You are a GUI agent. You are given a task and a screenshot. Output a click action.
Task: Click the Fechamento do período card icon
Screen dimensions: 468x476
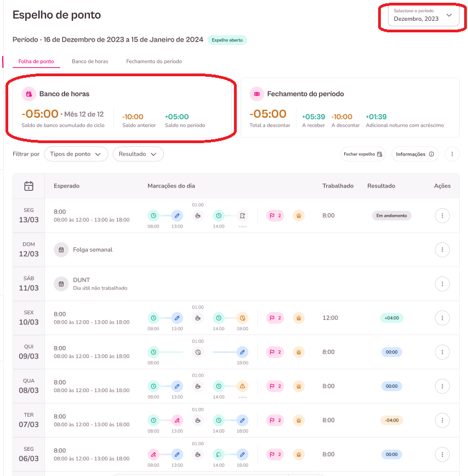[x=256, y=94]
